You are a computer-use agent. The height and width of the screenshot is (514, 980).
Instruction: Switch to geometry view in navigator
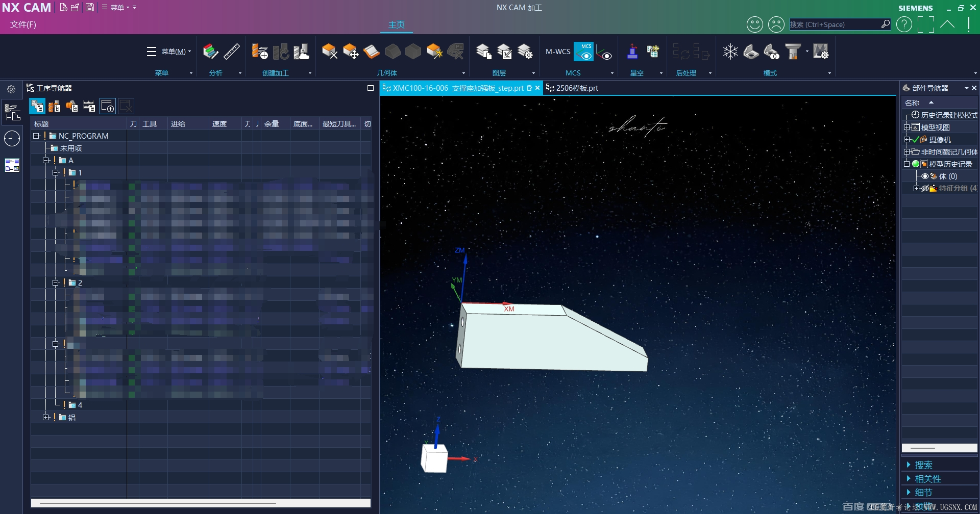point(72,106)
